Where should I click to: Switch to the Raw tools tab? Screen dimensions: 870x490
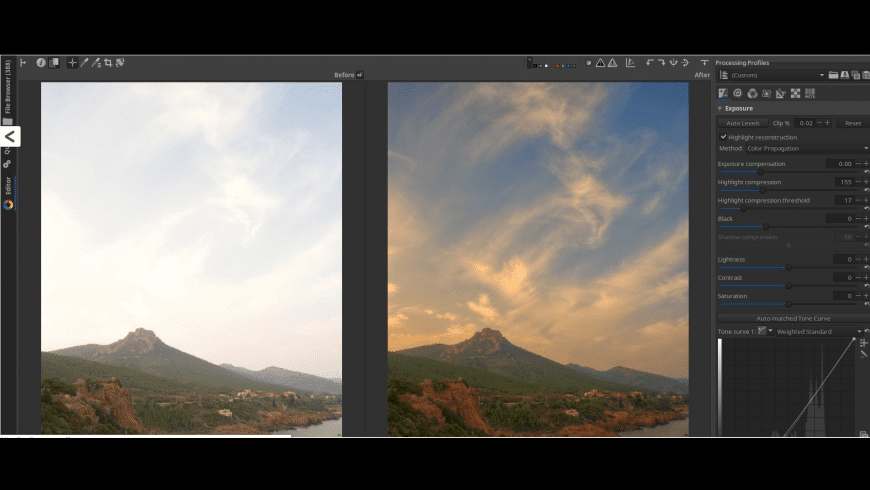tap(795, 93)
